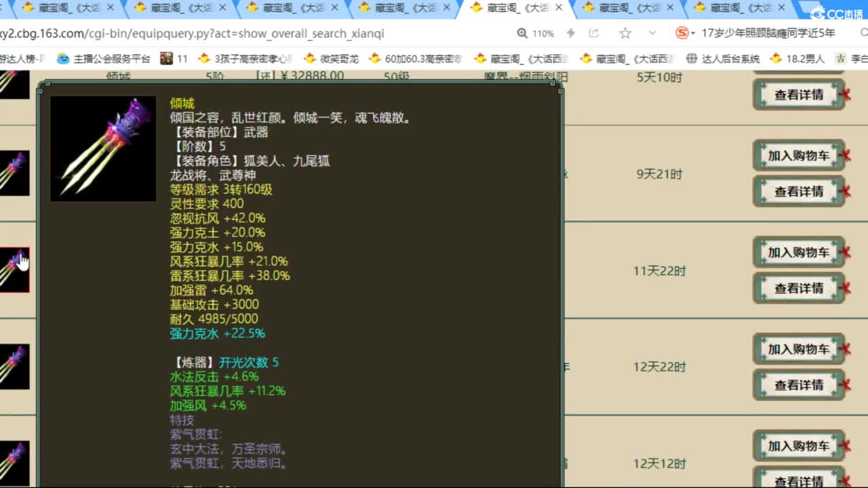The height and width of the screenshot is (488, 868).
Task: Click the 【炼器】开光次数 5 line
Action: (224, 363)
